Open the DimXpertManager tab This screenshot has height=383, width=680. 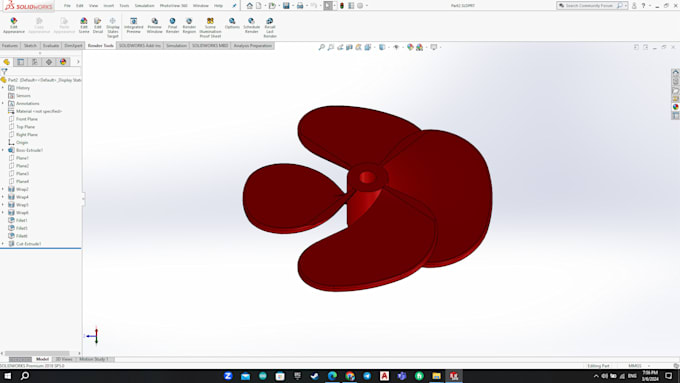coord(49,62)
